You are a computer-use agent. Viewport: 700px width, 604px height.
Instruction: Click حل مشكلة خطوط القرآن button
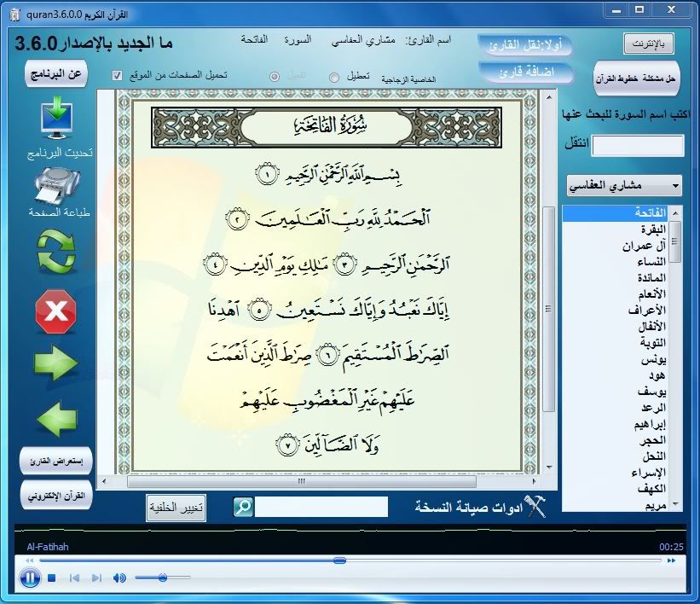point(636,78)
